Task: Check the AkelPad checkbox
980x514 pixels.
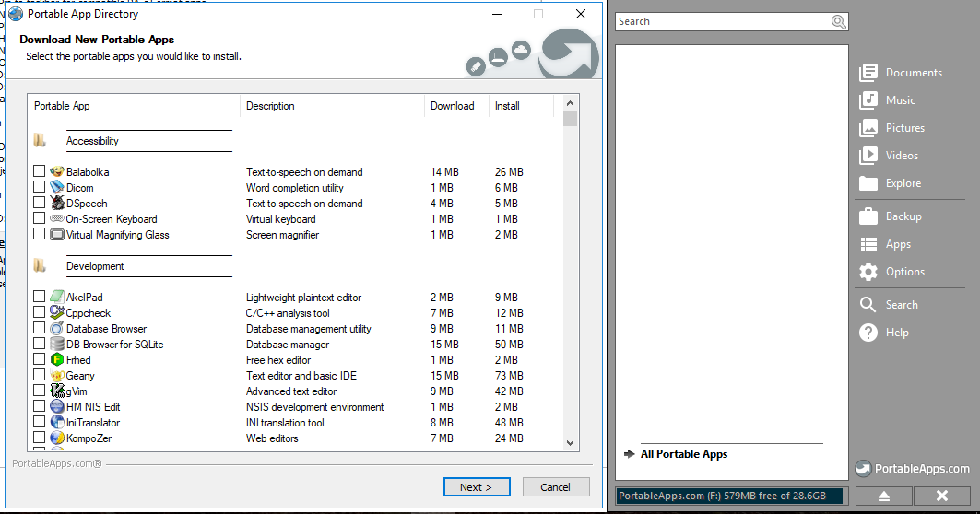Action: coord(40,296)
